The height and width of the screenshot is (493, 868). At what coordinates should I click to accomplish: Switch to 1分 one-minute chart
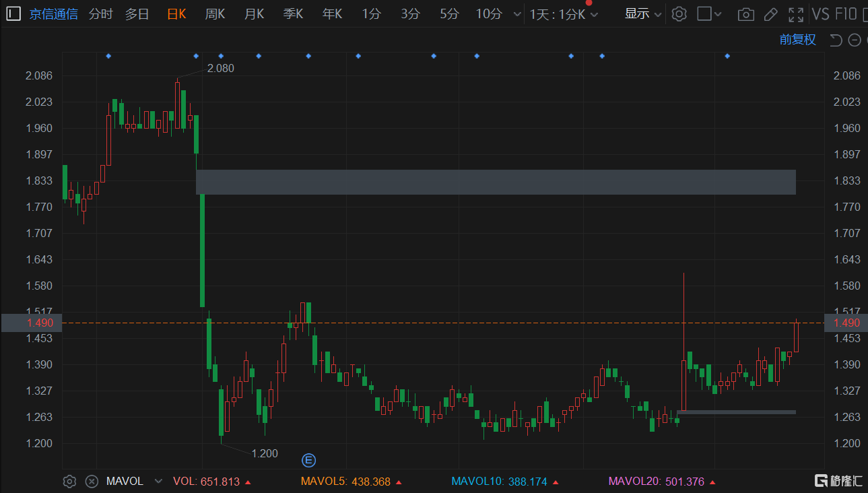(371, 13)
